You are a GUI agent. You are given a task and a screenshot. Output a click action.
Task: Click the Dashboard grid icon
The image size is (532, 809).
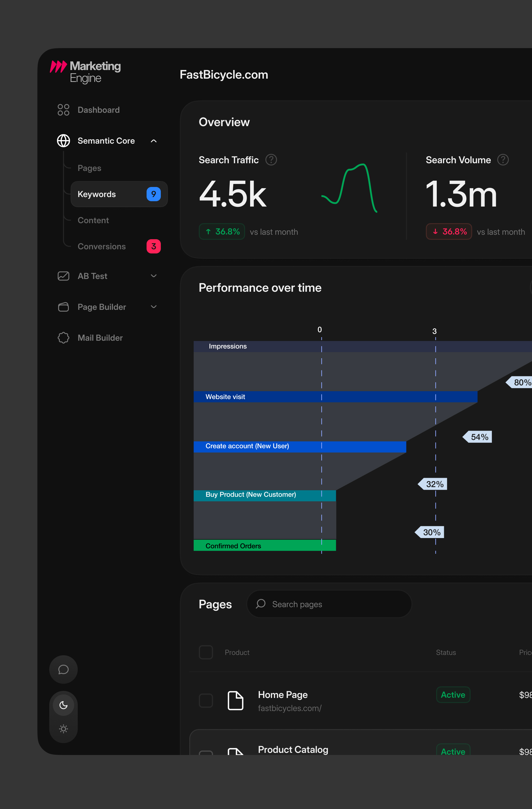pyautogui.click(x=63, y=110)
